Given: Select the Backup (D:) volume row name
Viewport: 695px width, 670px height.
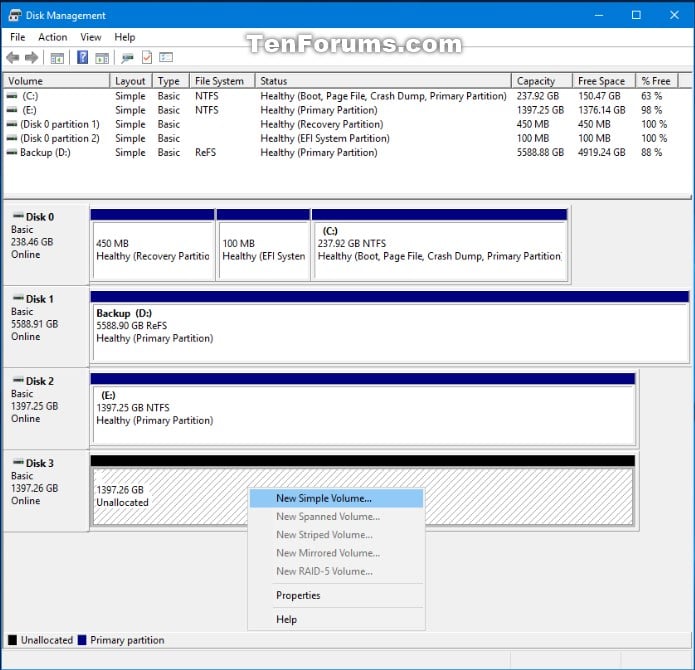Looking at the screenshot, I should 45,152.
